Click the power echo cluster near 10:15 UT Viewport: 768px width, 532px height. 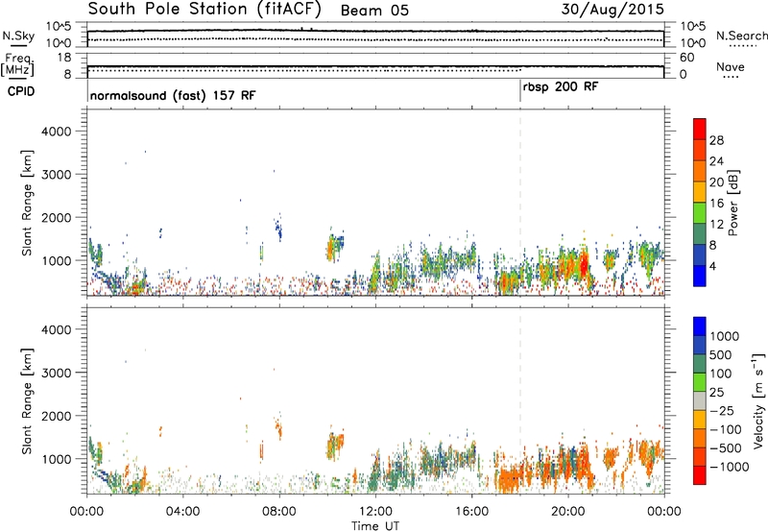point(334,248)
